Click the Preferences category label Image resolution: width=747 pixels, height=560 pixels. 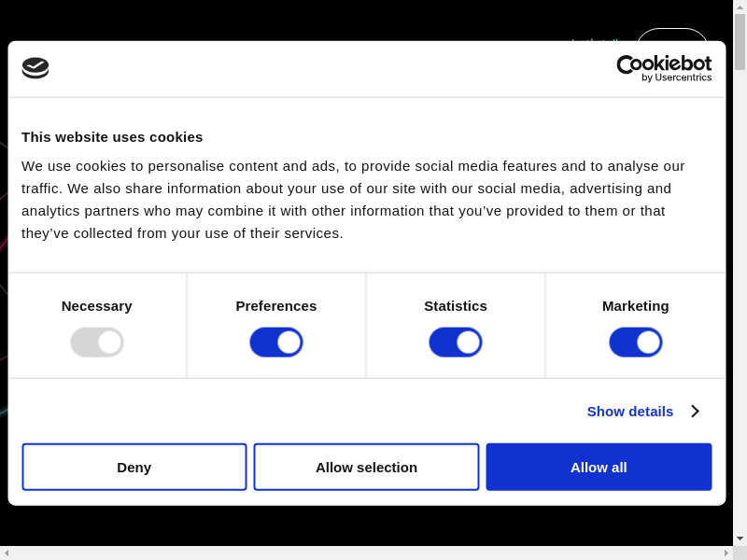(x=276, y=306)
